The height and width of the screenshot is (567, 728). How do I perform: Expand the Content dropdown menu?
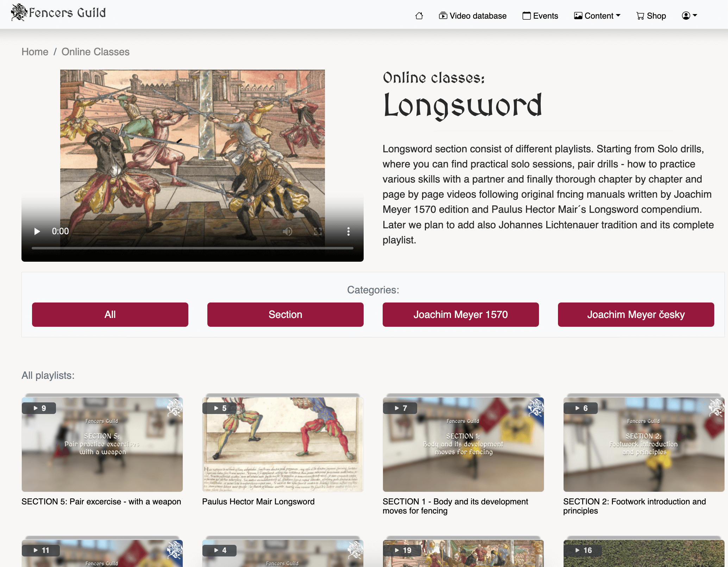pos(597,16)
